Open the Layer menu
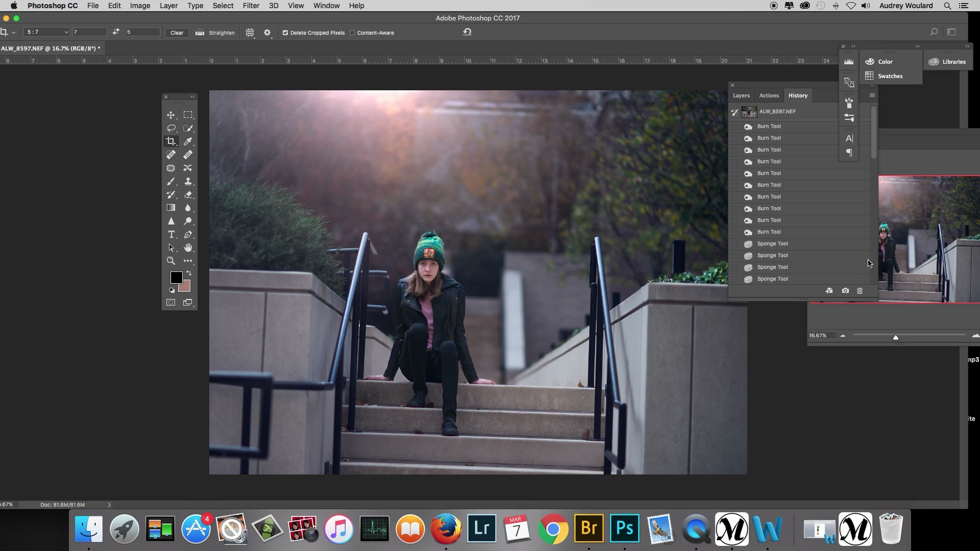 coord(168,6)
